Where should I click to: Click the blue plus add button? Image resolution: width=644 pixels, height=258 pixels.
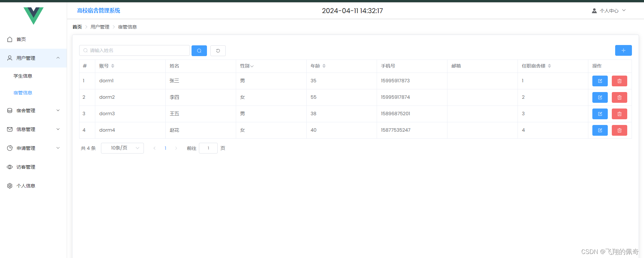pos(624,50)
